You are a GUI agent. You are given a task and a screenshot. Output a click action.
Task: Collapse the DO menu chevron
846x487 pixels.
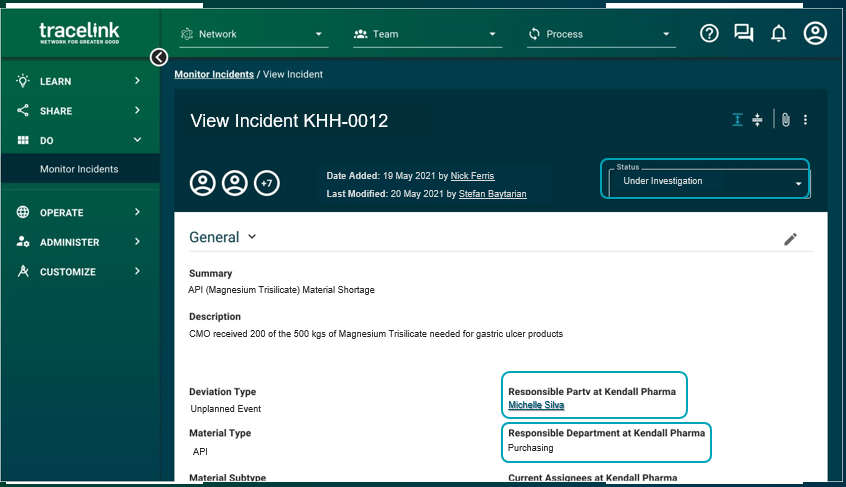137,140
